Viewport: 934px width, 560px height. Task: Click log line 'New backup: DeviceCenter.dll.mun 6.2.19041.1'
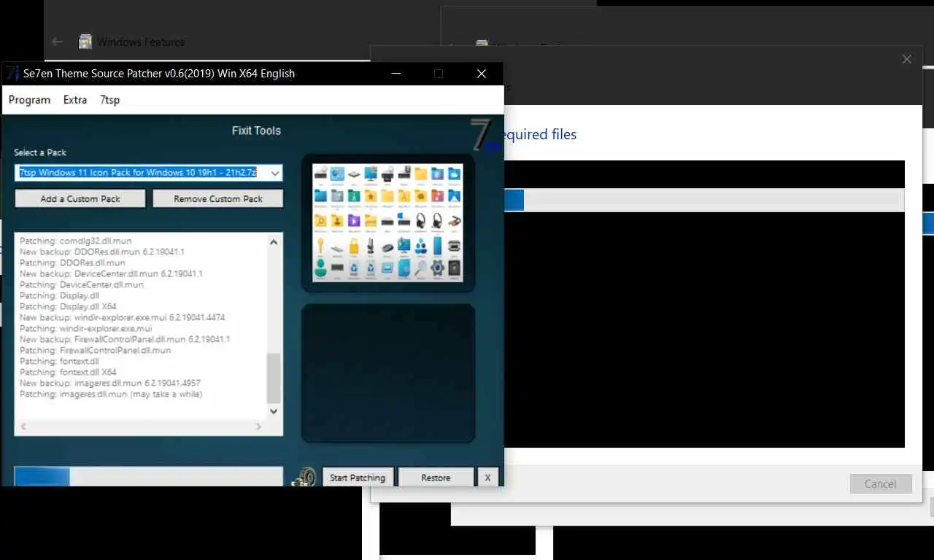[111, 273]
